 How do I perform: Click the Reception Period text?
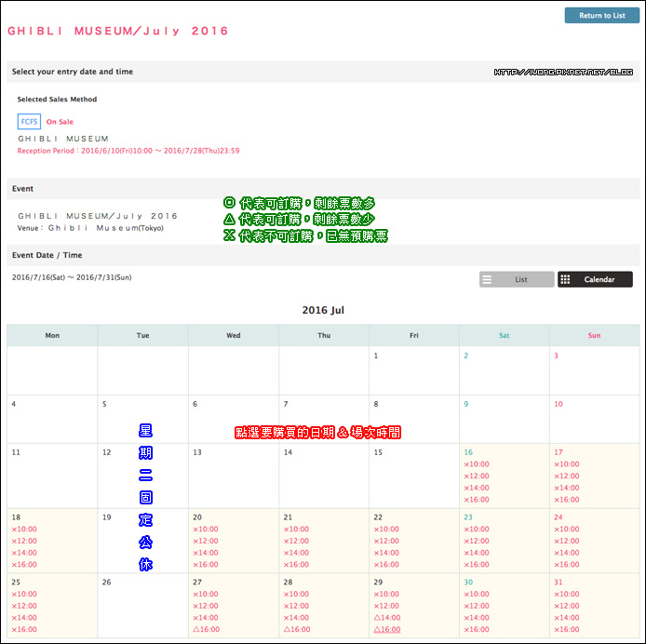tap(128, 151)
